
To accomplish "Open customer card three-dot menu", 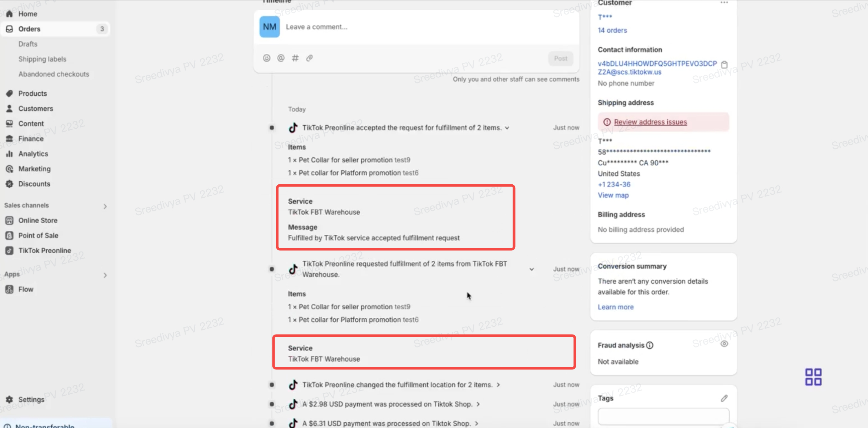I will click(x=724, y=3).
